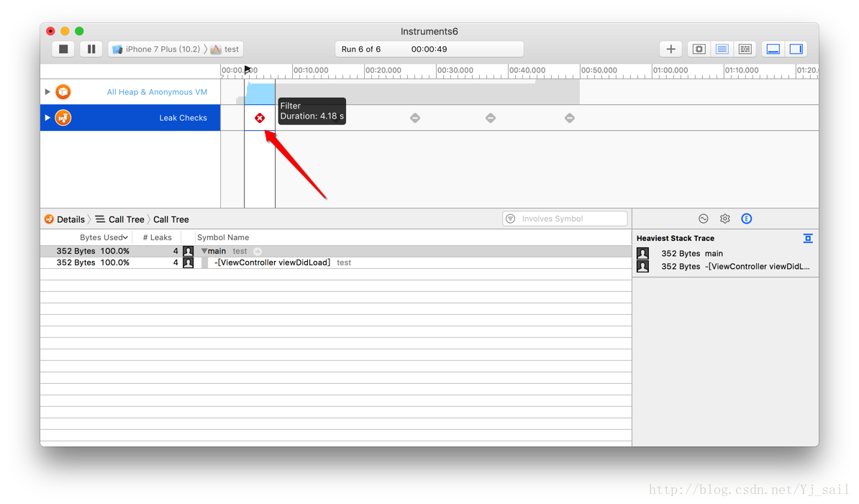This screenshot has height=504, width=859.
Task: Open the last Call Tree breadcrumb
Action: [x=171, y=219]
